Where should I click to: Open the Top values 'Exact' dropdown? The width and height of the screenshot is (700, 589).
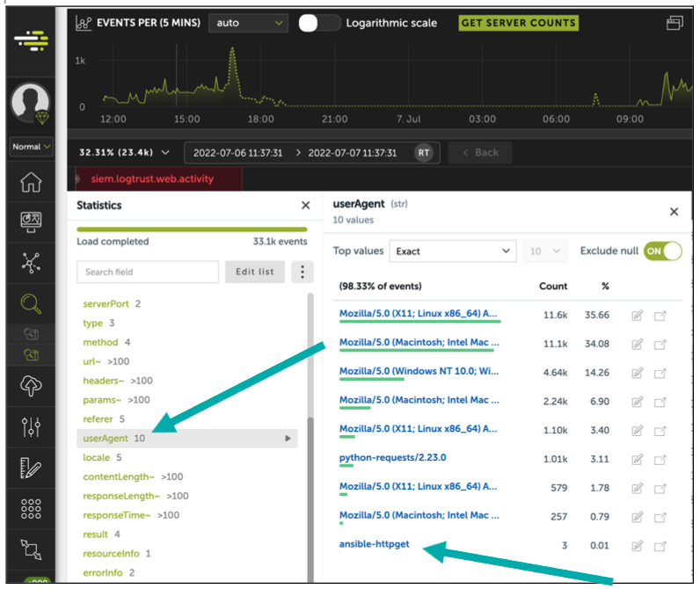pyautogui.click(x=452, y=251)
